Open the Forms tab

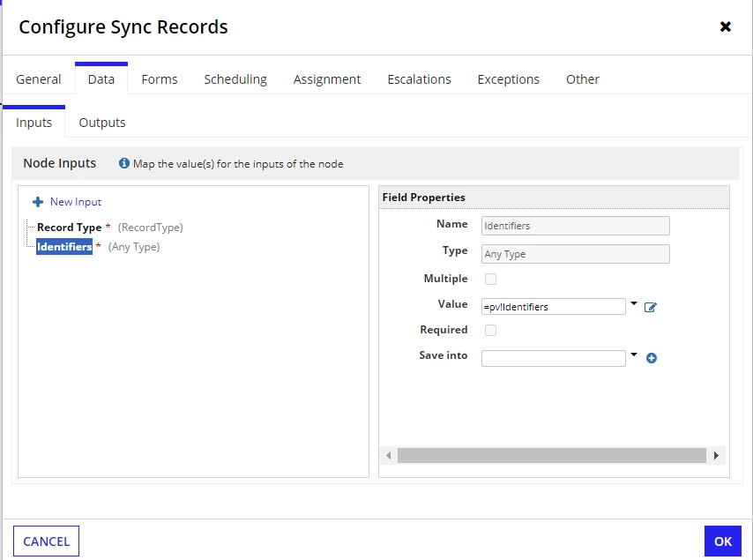pos(160,79)
